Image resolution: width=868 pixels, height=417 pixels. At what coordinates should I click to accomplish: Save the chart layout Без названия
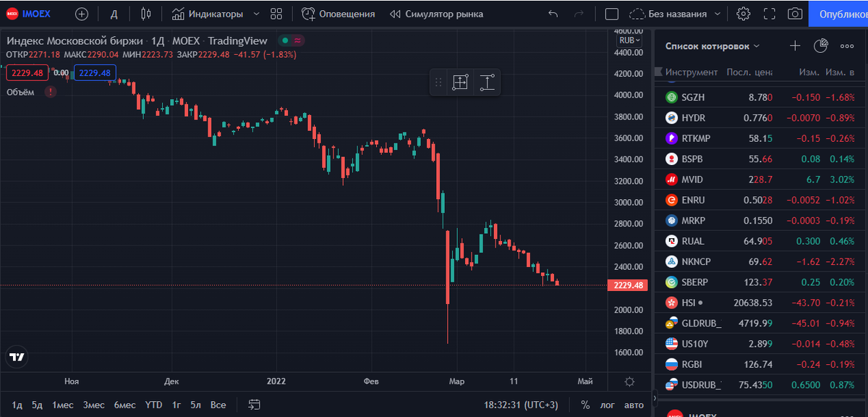669,14
